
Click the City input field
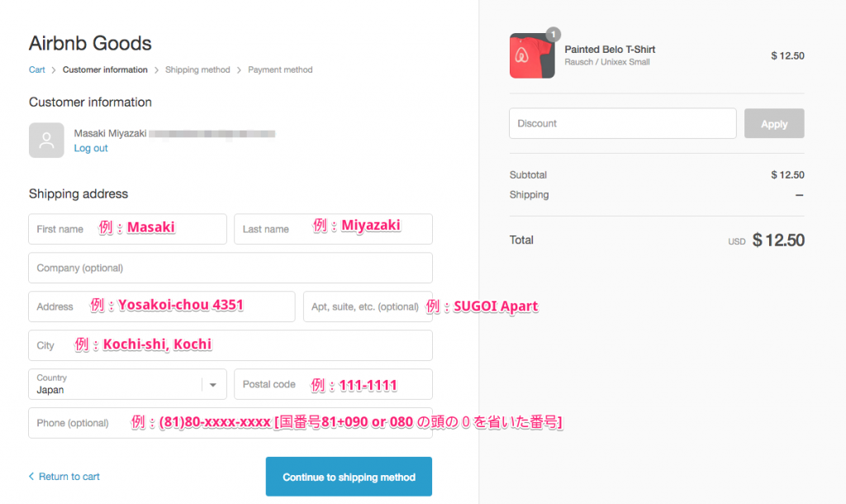click(x=231, y=345)
